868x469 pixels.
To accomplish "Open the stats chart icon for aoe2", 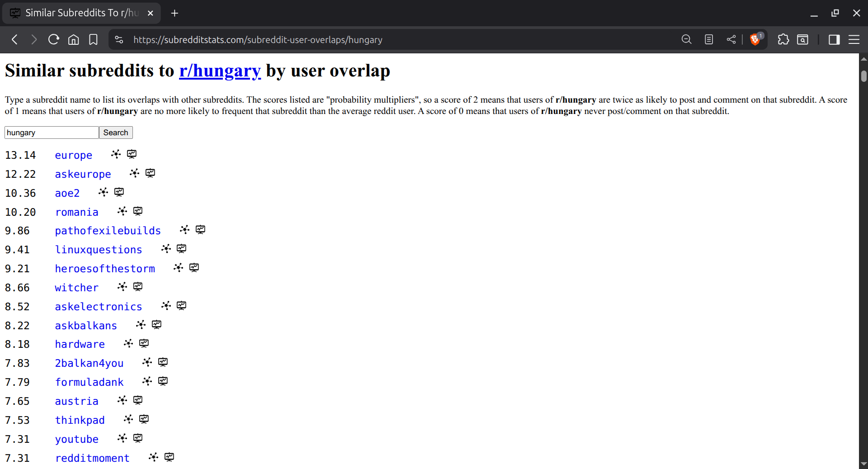I will pos(119,192).
